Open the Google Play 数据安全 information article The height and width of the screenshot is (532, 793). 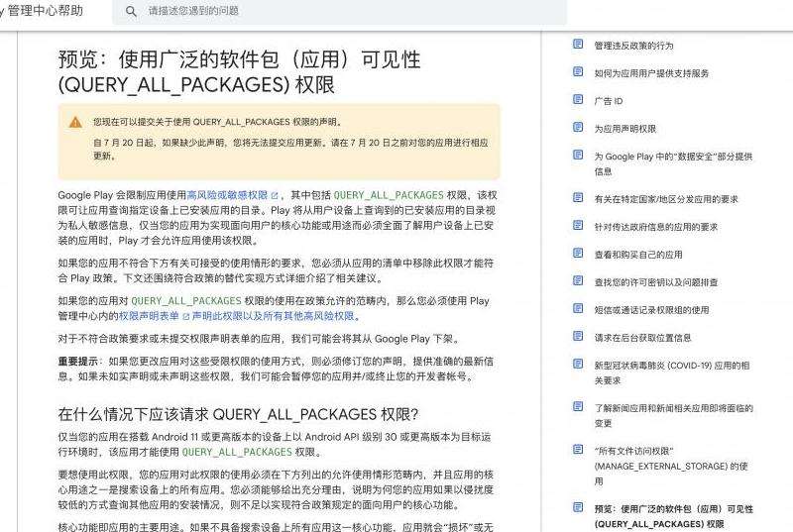[x=673, y=164]
